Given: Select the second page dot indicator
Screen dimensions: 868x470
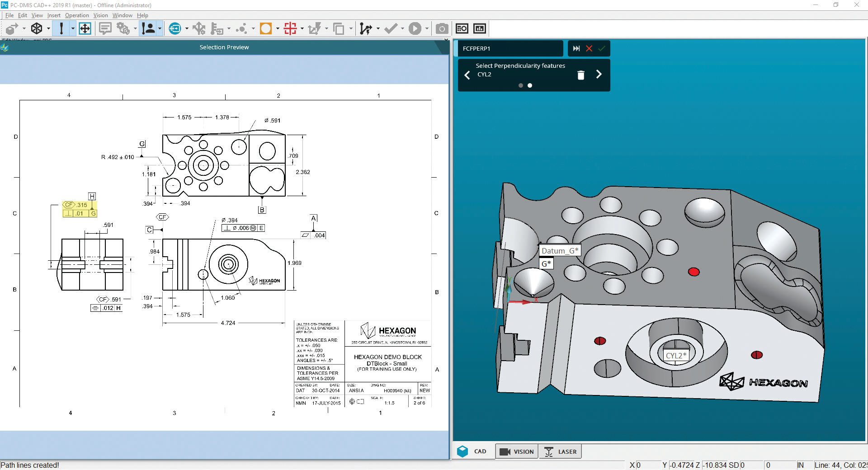Looking at the screenshot, I should pos(530,85).
